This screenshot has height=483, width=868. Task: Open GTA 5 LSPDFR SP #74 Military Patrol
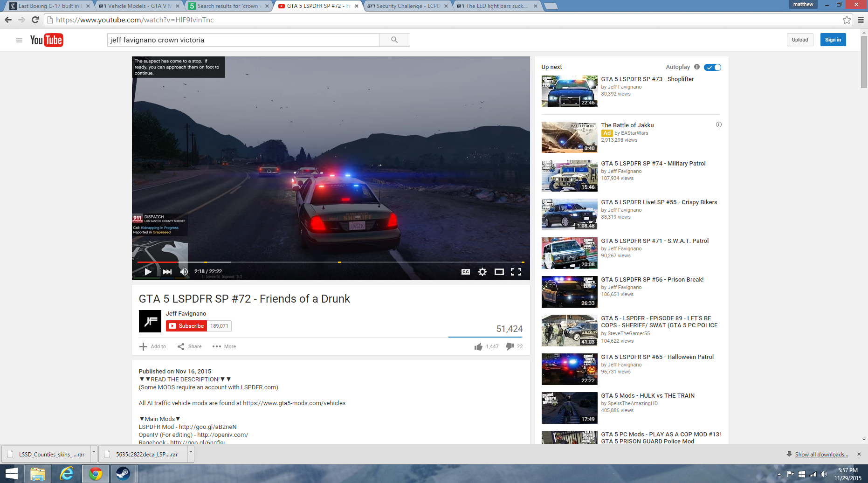click(653, 164)
